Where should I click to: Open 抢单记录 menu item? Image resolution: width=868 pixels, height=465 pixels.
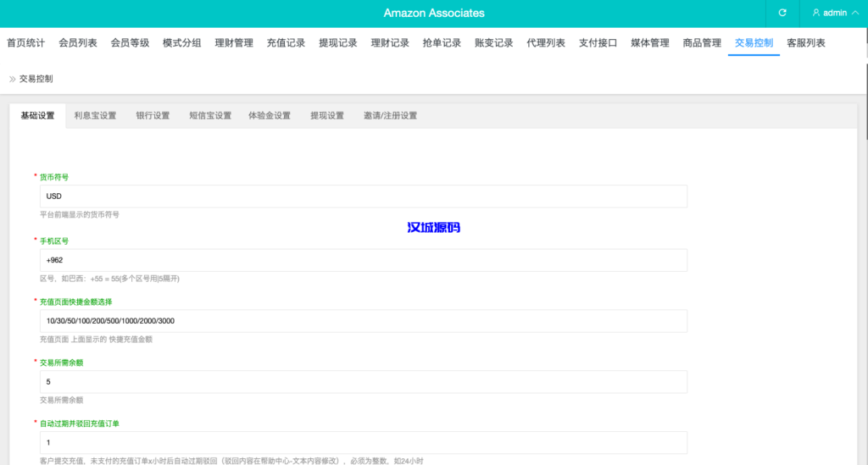point(442,42)
